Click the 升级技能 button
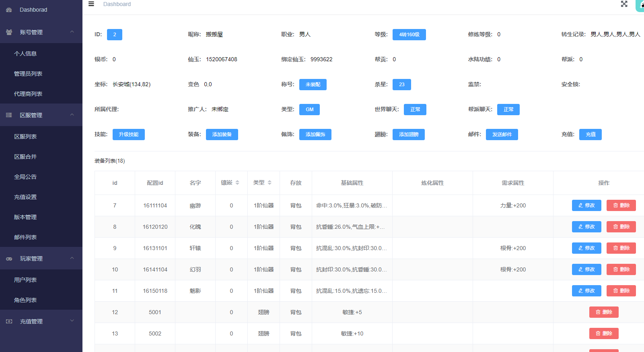Screen dimensions: 644x352 (128, 135)
